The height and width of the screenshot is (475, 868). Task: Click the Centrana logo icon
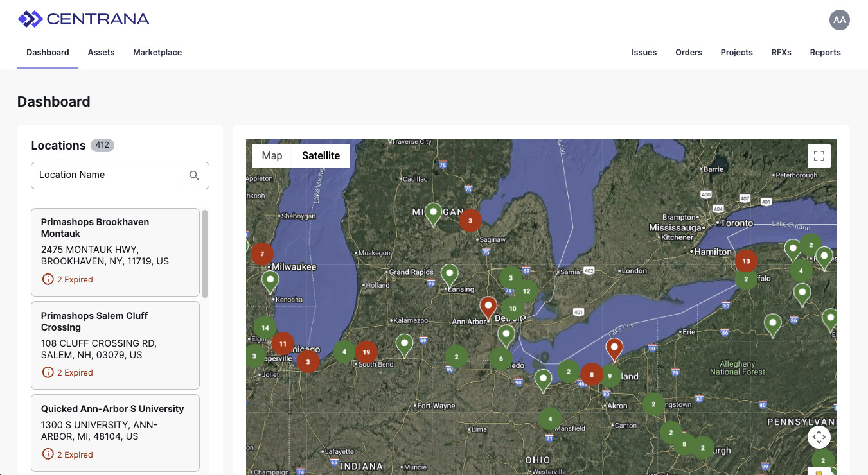pyautogui.click(x=29, y=19)
